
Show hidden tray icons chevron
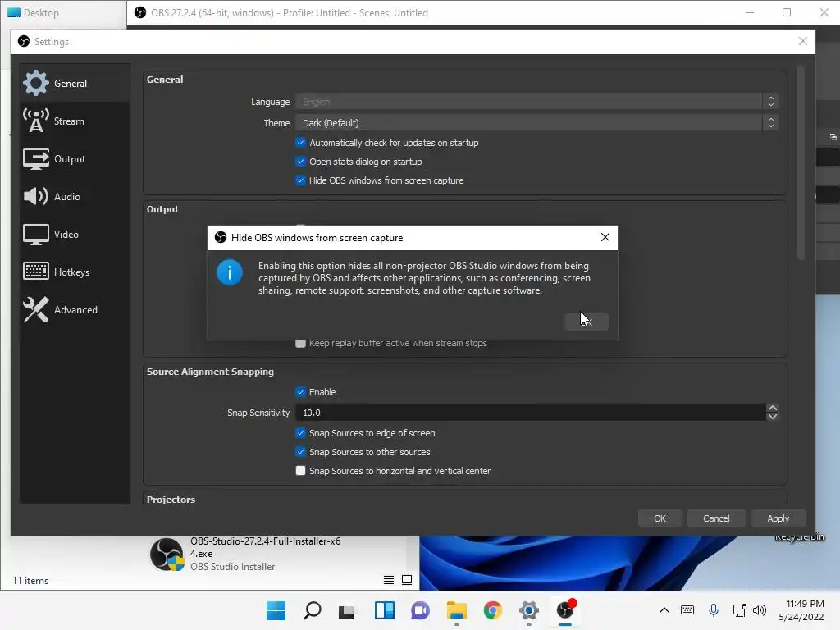click(664, 610)
